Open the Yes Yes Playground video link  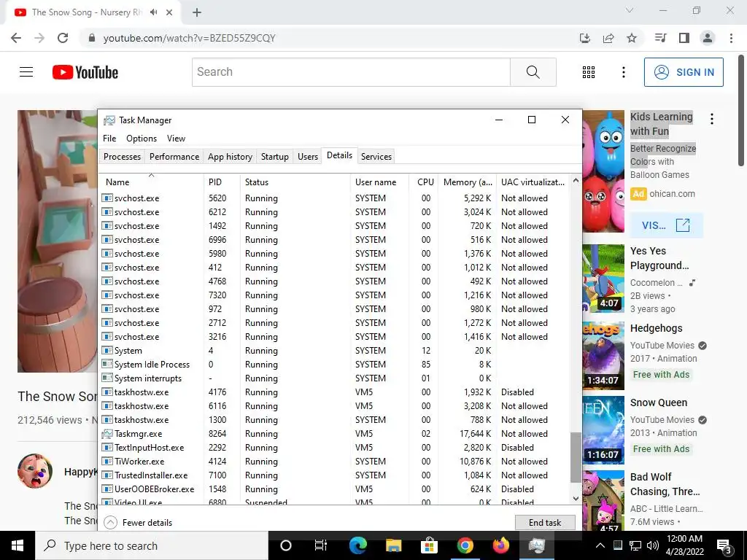pyautogui.click(x=659, y=258)
